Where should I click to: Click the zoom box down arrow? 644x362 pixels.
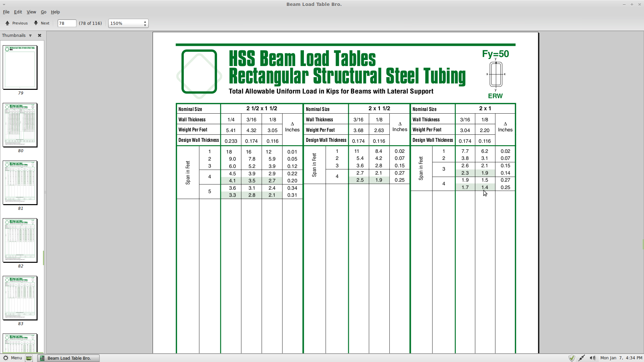click(145, 25)
